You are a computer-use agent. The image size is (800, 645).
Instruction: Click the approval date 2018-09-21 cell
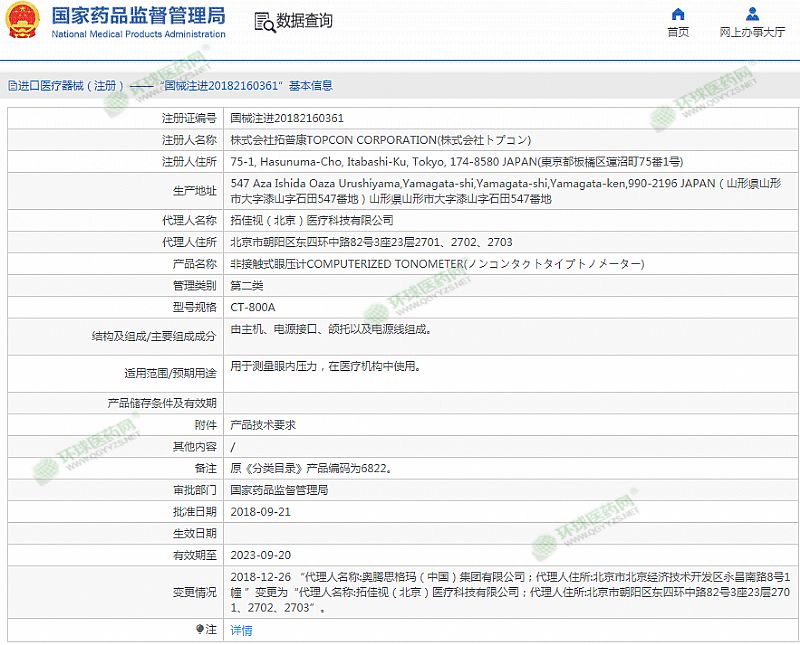point(260,512)
